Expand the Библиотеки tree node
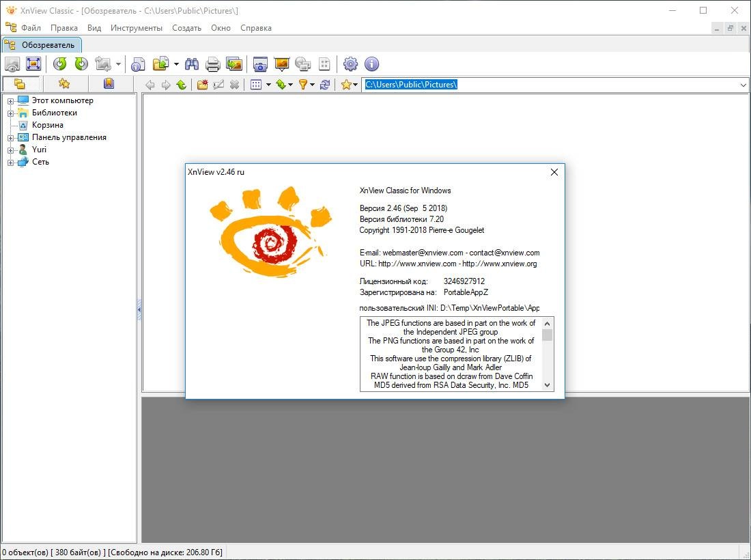The image size is (751, 560). pos(10,113)
